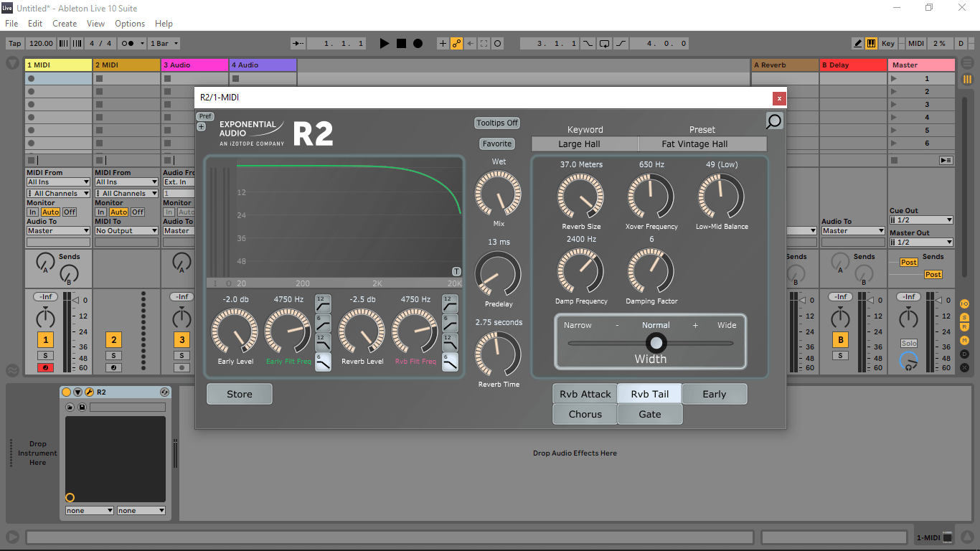980x551 pixels.
Task: Arm track 1 for recording
Action: (x=46, y=368)
